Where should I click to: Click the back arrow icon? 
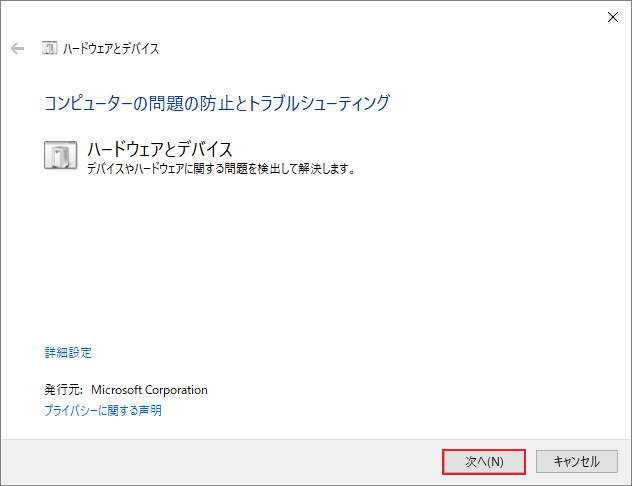click(x=17, y=49)
